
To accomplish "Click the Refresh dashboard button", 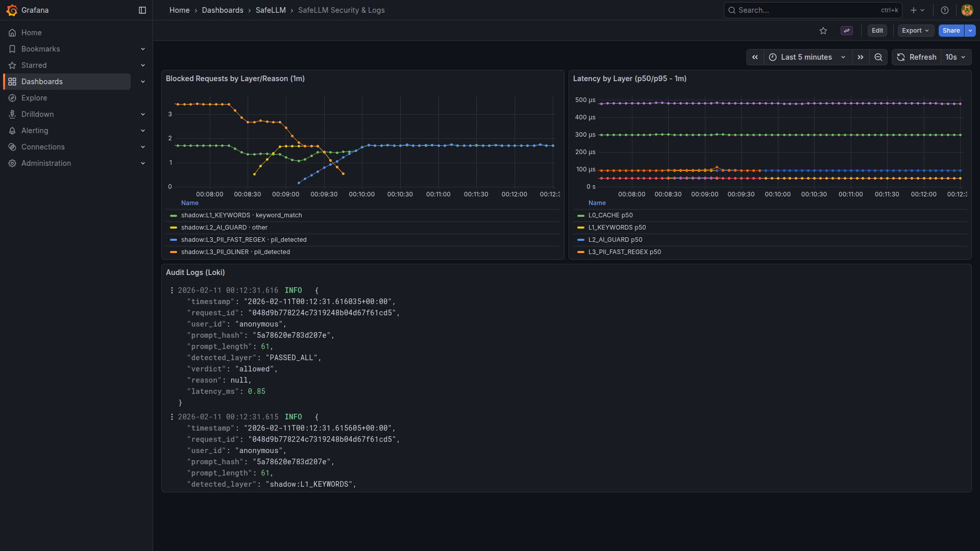I will [x=917, y=57].
